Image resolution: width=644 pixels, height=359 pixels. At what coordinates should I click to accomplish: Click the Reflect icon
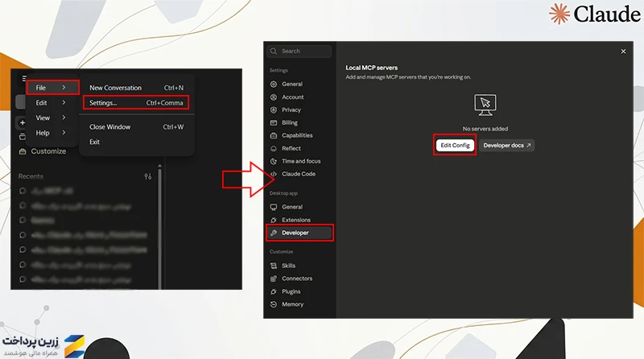pos(274,149)
